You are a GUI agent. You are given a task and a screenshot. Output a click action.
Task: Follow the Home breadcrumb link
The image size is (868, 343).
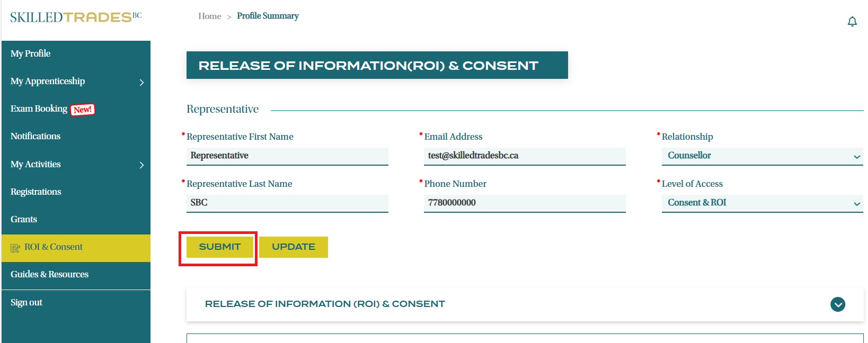point(209,16)
